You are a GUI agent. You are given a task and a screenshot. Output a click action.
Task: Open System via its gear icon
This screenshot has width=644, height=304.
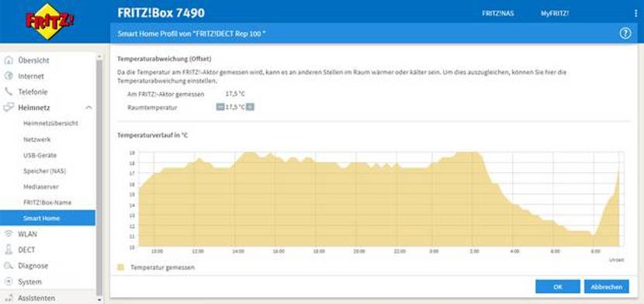point(9,282)
